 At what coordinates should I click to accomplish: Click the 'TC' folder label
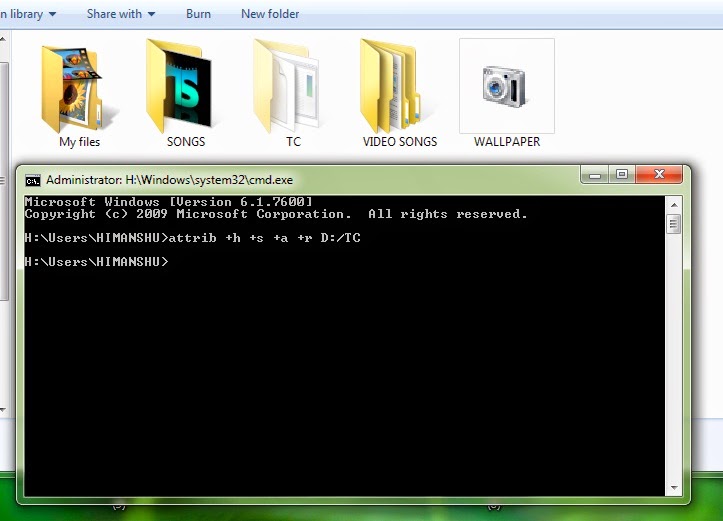click(x=293, y=142)
